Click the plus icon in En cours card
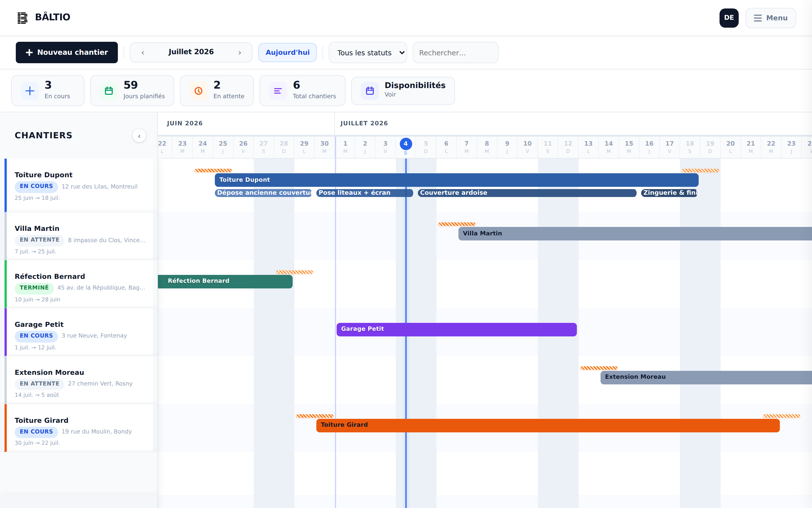812x508 pixels. 30,91
